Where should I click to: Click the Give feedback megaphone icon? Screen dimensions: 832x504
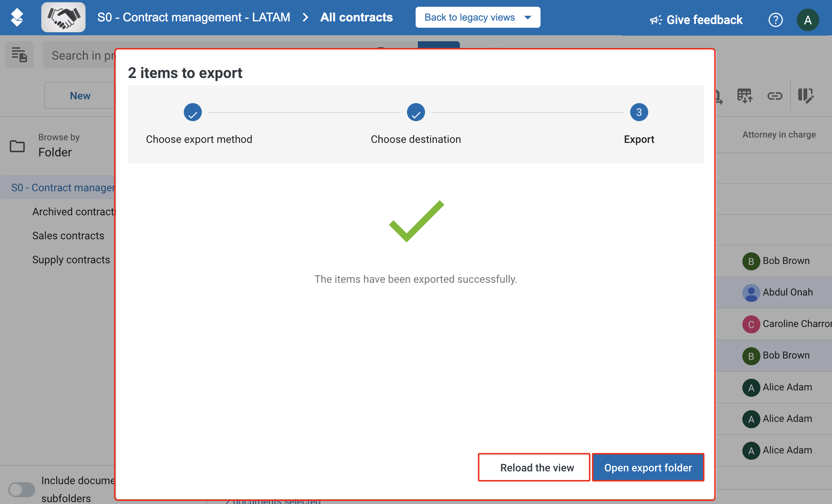pyautogui.click(x=656, y=20)
